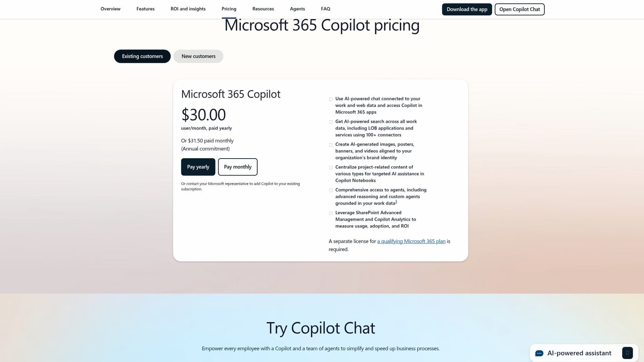This screenshot has height=362, width=644.
Task: Click the AI-powered assistant chat bubble icon
Action: click(539, 353)
